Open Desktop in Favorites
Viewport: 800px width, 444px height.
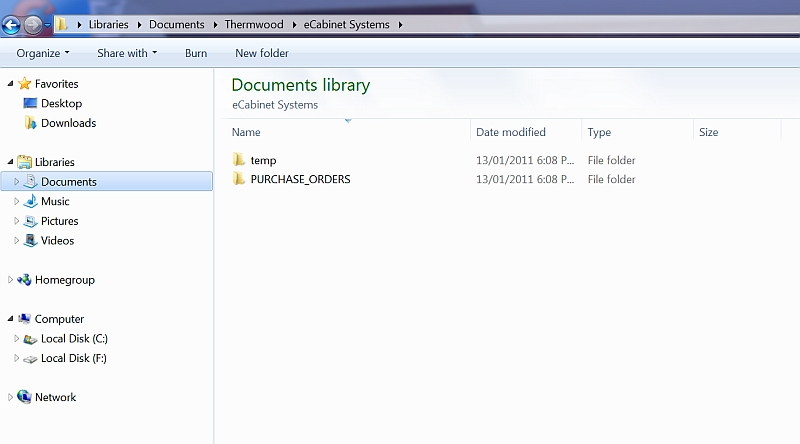pos(61,103)
